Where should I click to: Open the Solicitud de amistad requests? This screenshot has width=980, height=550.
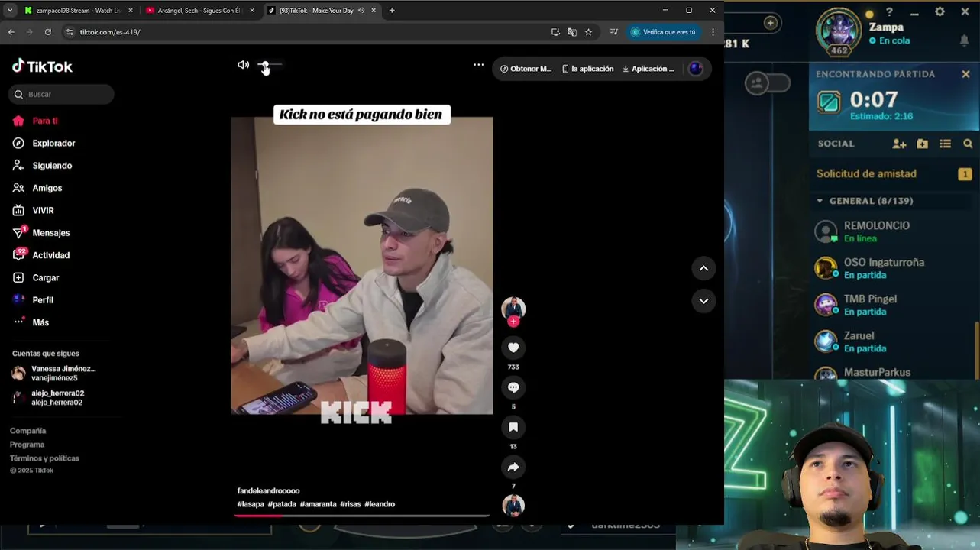[x=894, y=173]
